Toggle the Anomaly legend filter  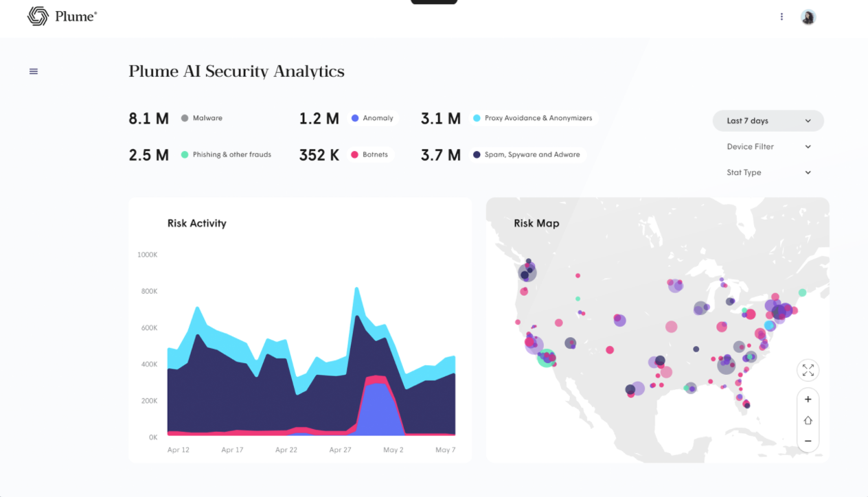(x=372, y=118)
